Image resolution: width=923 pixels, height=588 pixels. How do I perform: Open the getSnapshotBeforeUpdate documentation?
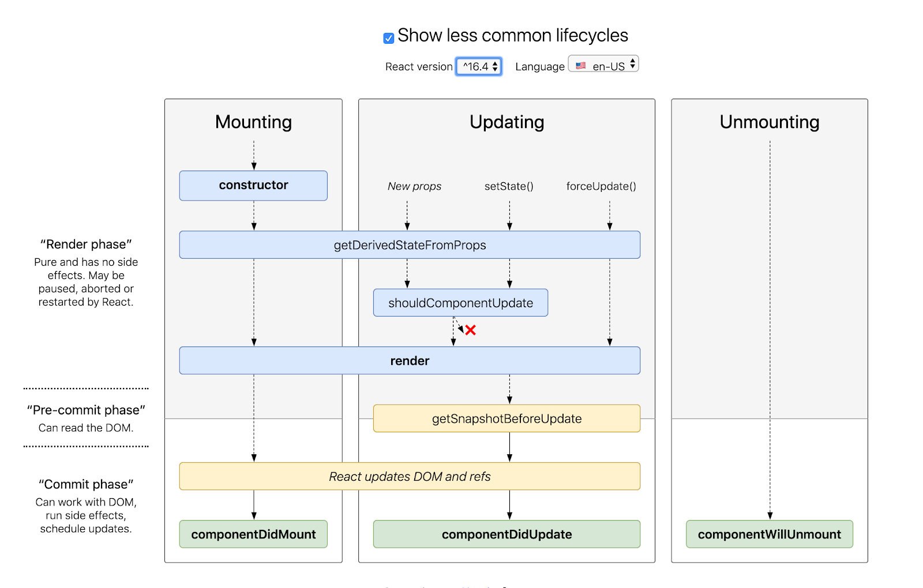(506, 419)
